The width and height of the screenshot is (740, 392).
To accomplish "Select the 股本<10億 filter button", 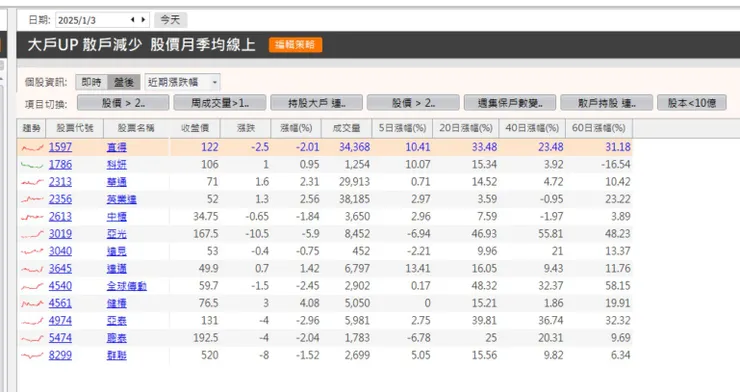I will (x=692, y=103).
